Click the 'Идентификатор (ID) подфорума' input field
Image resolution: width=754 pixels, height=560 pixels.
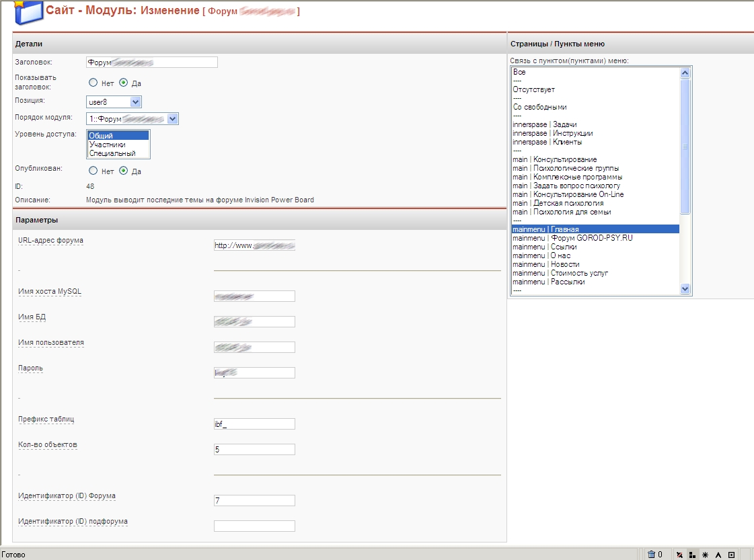click(x=254, y=526)
